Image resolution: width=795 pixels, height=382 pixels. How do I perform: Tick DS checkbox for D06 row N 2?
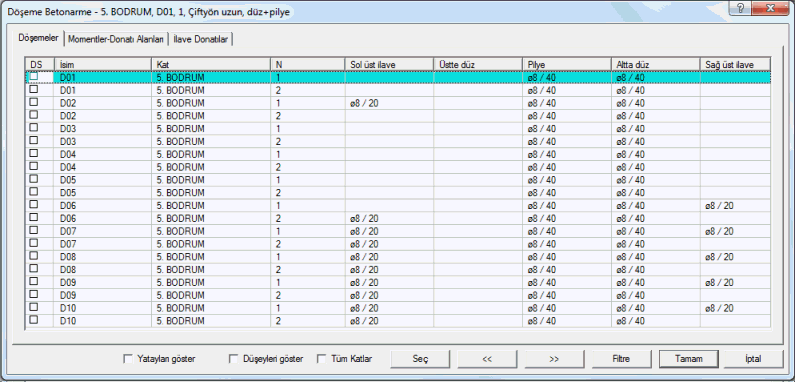point(33,217)
